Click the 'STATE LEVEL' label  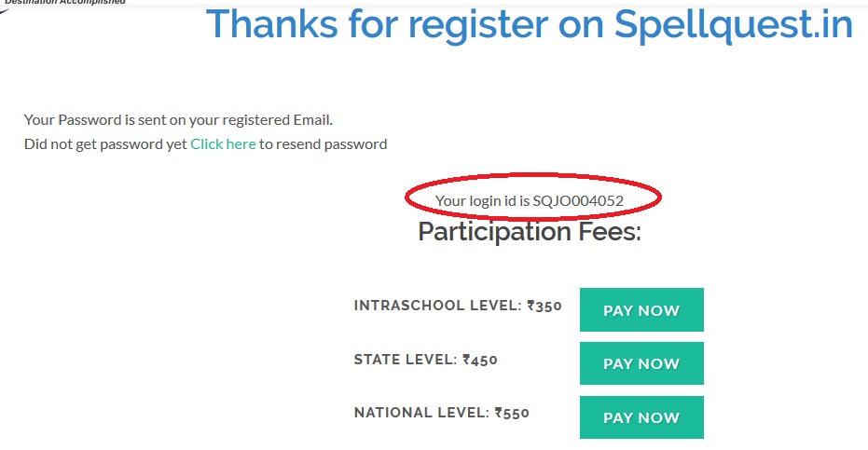click(405, 360)
